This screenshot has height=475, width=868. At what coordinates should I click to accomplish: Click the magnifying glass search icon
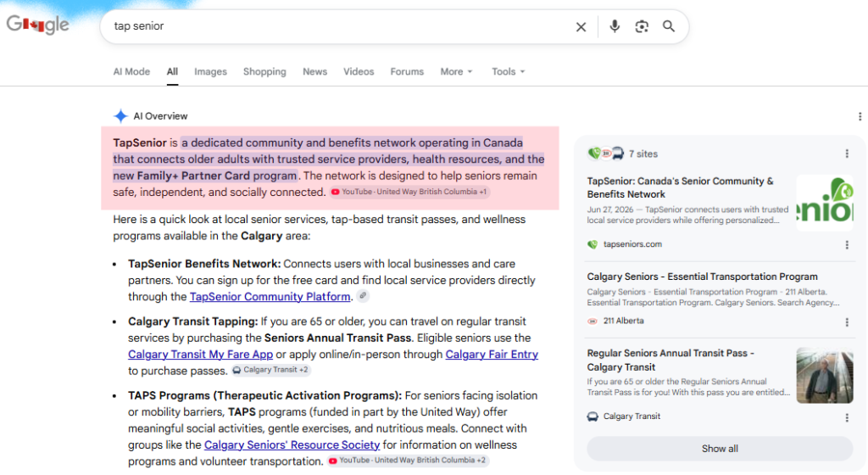point(669,26)
